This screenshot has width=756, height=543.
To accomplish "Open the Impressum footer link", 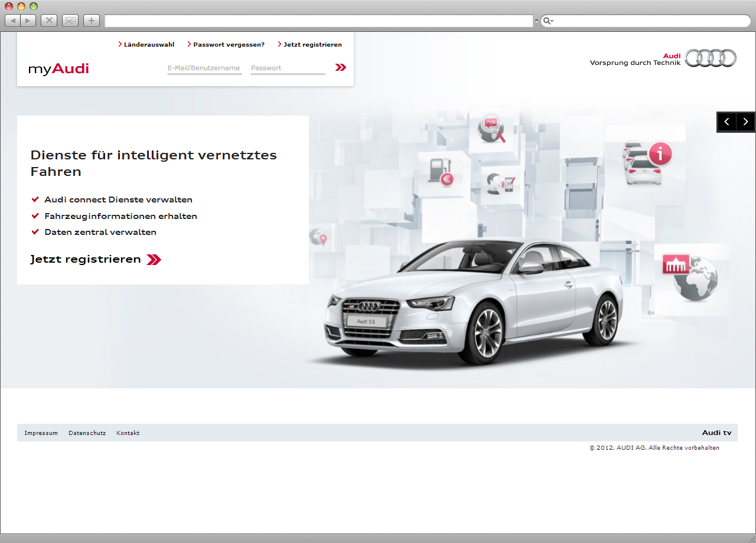I will coord(41,433).
